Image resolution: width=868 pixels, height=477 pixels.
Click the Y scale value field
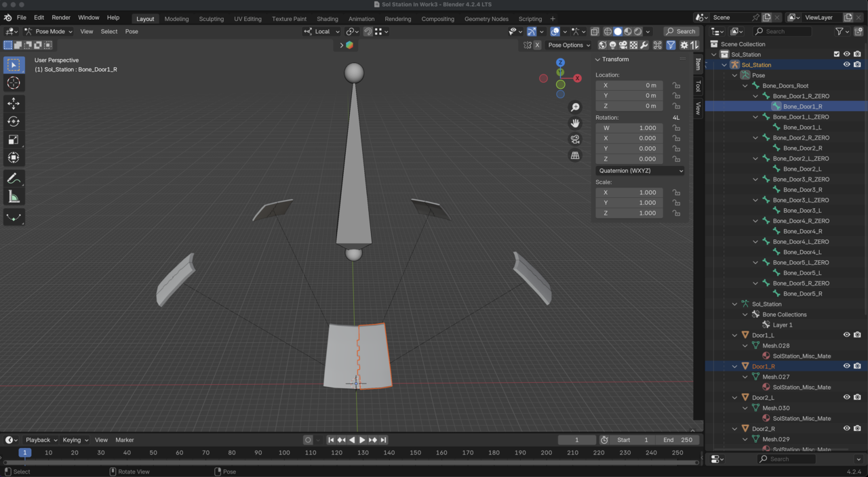click(629, 203)
